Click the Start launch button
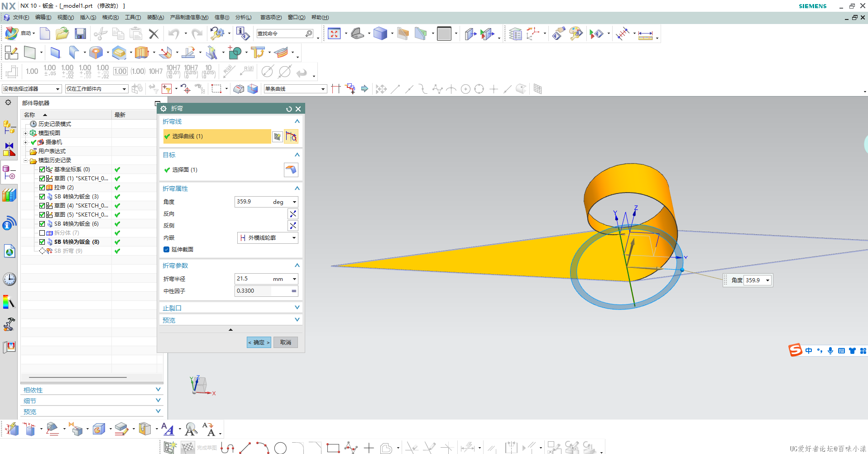868x454 pixels. [x=20, y=34]
